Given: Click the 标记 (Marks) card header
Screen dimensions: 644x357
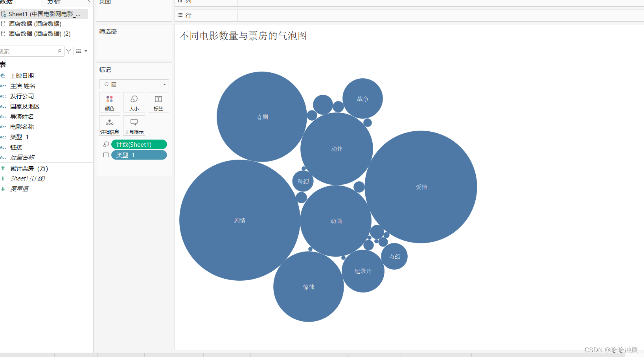Looking at the screenshot, I should coord(105,70).
